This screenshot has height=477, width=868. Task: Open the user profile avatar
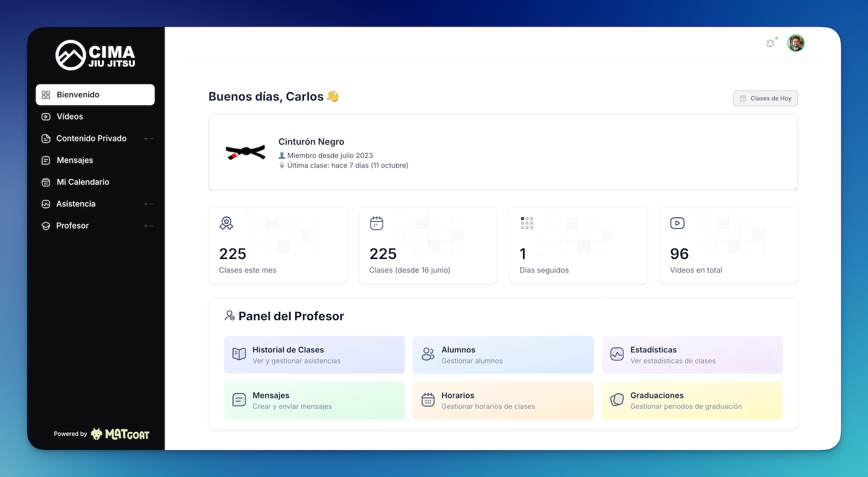(796, 43)
